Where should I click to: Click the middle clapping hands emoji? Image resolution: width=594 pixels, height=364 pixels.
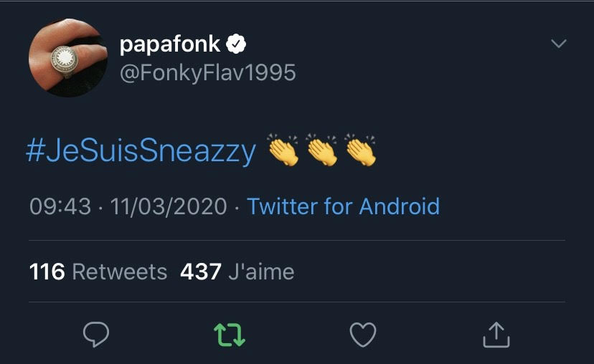coord(322,150)
